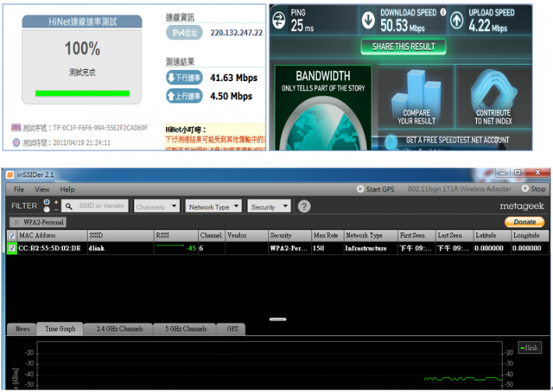The width and height of the screenshot is (553, 392).
Task: Click the inSSIDer app icon in title bar
Action: (x=10, y=175)
